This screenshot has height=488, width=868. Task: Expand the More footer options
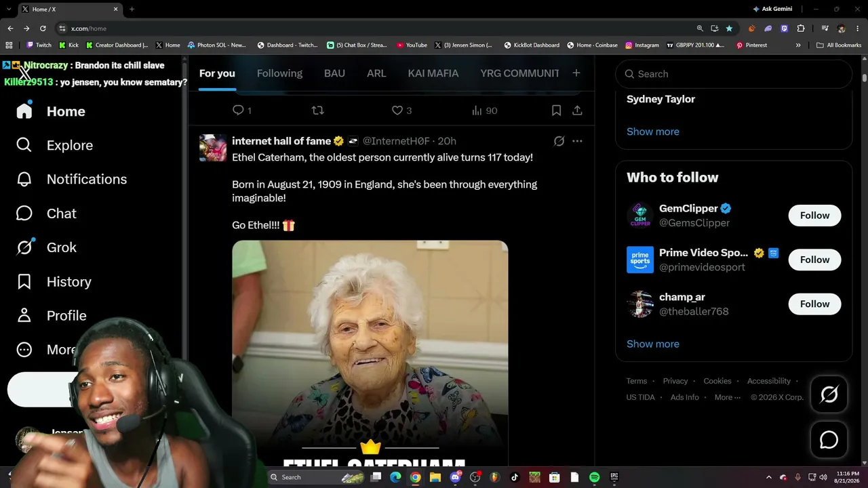[727, 397]
